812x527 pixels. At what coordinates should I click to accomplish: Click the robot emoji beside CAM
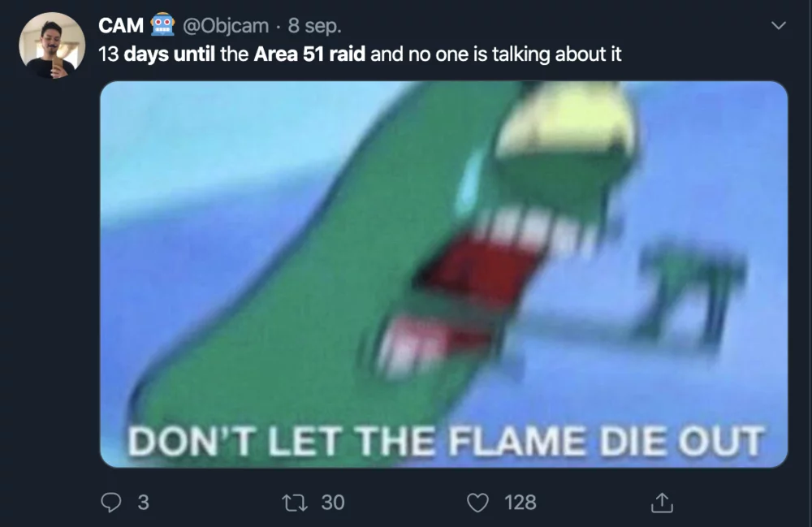162,24
